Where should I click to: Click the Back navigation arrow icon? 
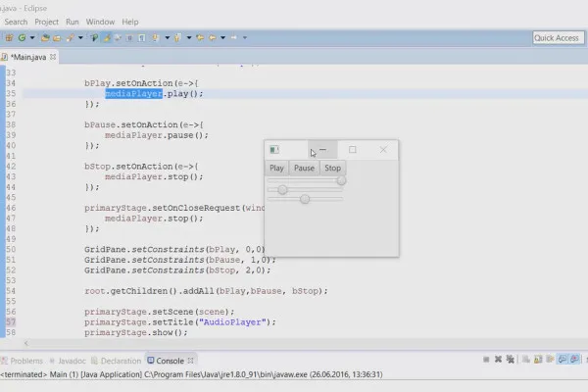[x=213, y=37]
